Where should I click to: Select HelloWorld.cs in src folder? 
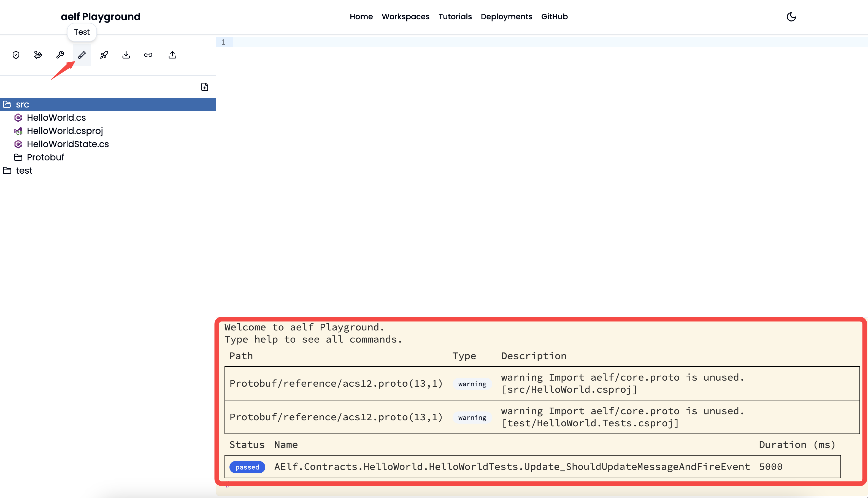click(56, 117)
